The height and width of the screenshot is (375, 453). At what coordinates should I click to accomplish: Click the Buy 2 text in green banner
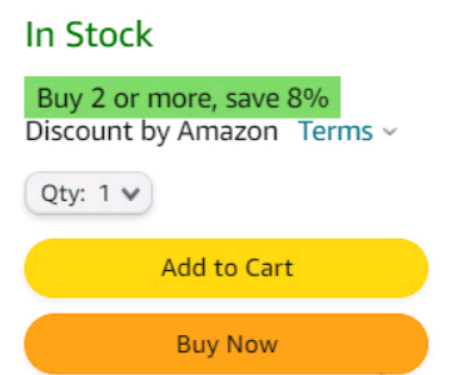click(x=71, y=99)
